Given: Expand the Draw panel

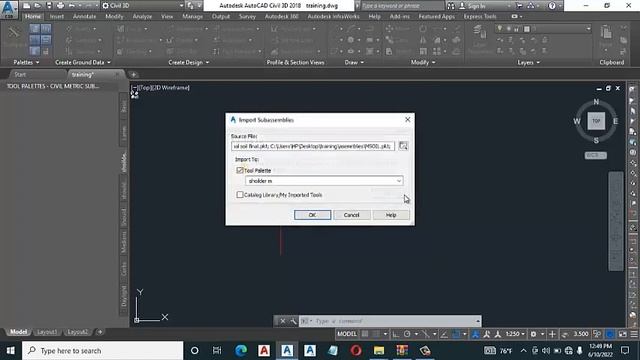Looking at the screenshot, I should pos(354,62).
